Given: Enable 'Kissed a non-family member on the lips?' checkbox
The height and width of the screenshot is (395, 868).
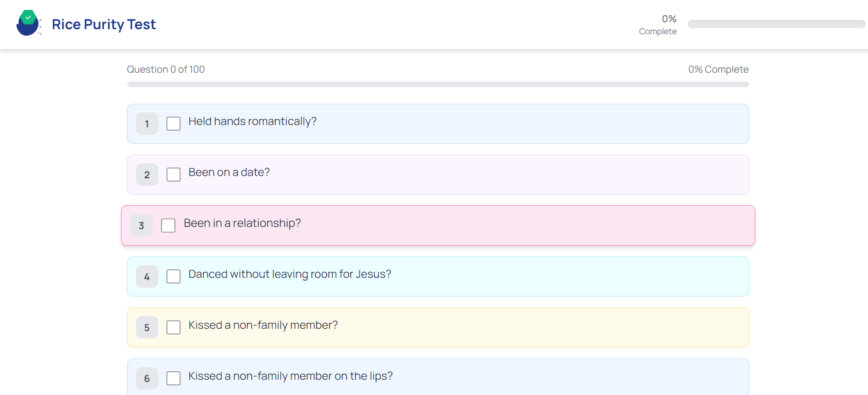Looking at the screenshot, I should pyautogui.click(x=174, y=378).
